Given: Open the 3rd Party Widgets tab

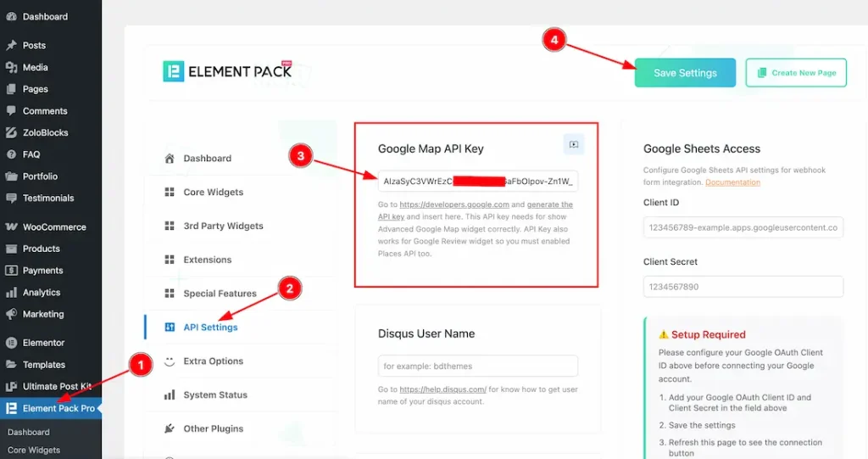Looking at the screenshot, I should click(242, 226).
